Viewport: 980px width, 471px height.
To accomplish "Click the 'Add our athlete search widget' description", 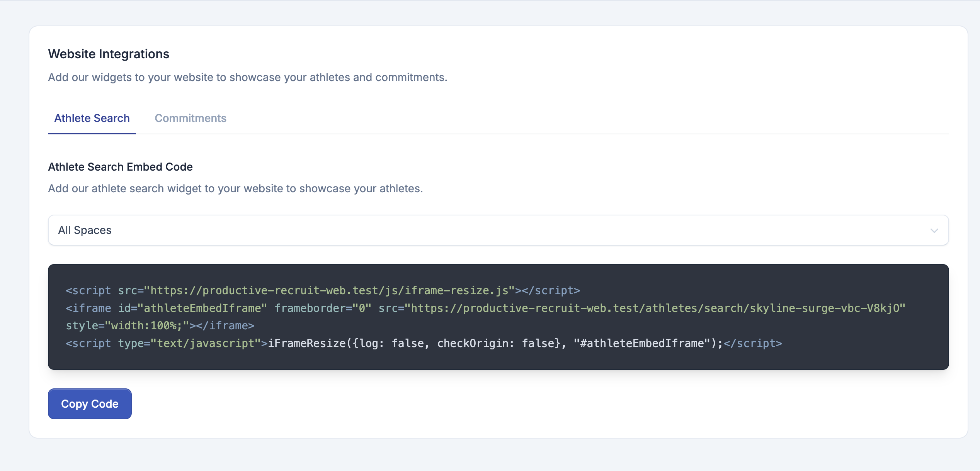I will tap(235, 188).
